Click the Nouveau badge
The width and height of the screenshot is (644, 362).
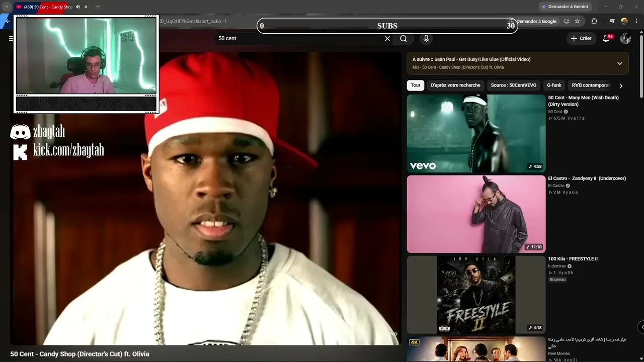point(557,280)
